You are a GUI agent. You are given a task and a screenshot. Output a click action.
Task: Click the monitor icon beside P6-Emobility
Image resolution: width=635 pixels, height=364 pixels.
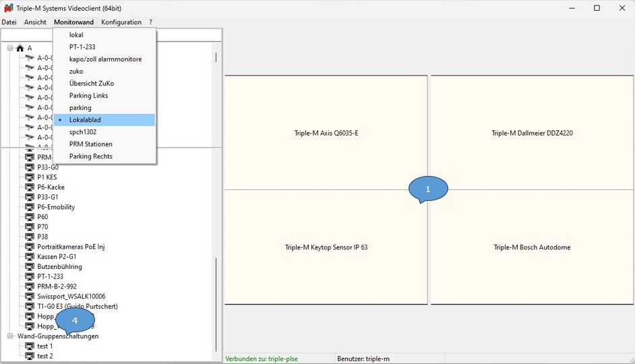point(30,207)
